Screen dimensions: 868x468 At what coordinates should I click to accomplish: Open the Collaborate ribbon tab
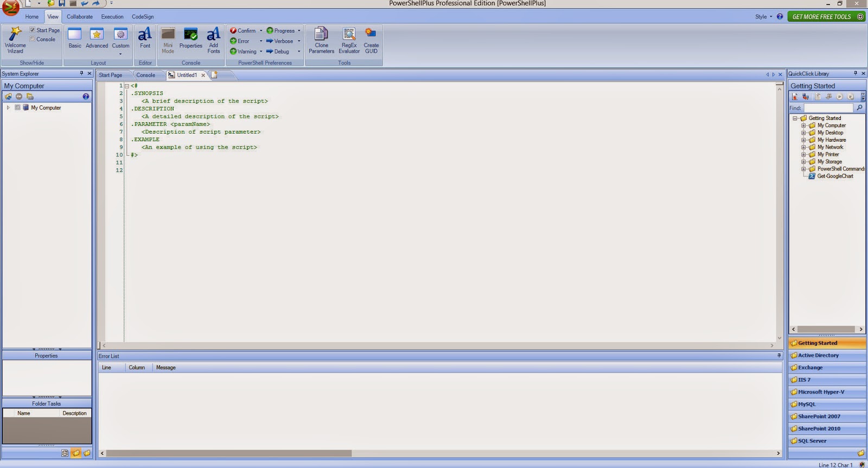coord(80,16)
